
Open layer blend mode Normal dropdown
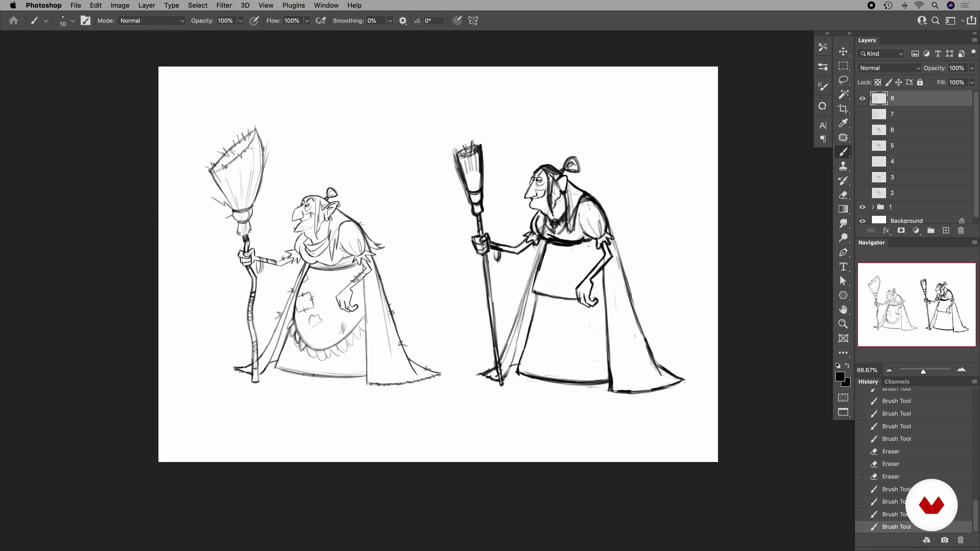point(889,68)
